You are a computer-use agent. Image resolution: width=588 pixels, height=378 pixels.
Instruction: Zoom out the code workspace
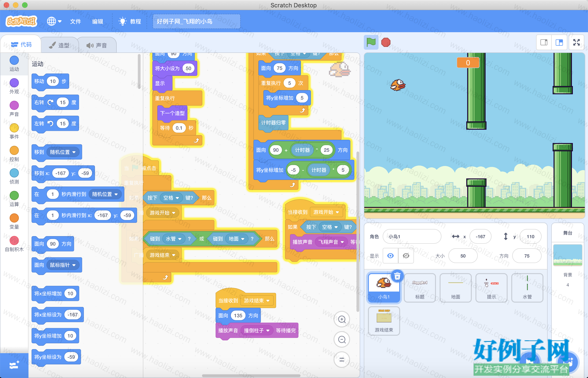tap(342, 340)
